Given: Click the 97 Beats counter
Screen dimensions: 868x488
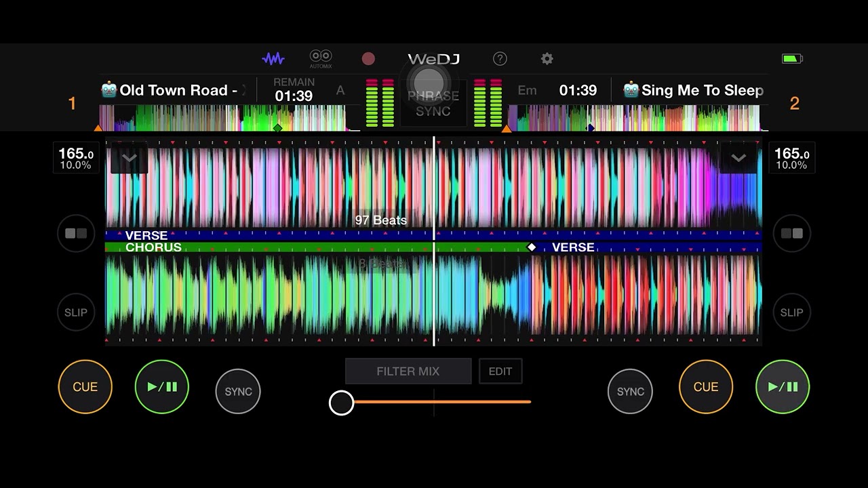Looking at the screenshot, I should [x=381, y=220].
